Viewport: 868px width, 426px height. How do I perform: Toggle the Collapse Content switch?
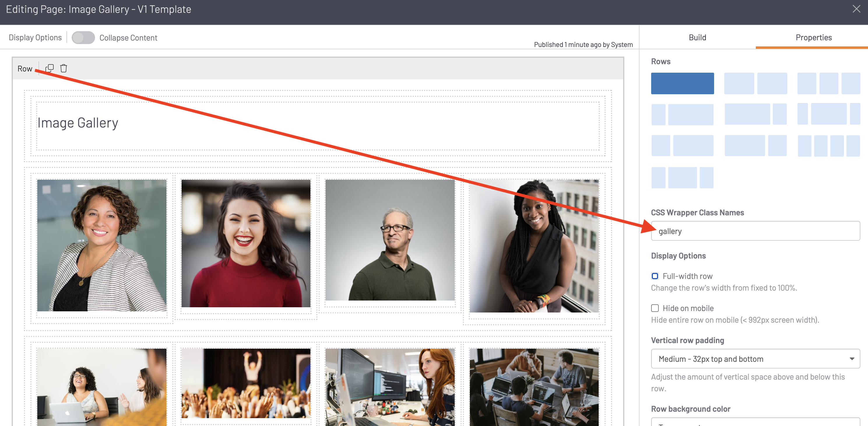tap(83, 37)
